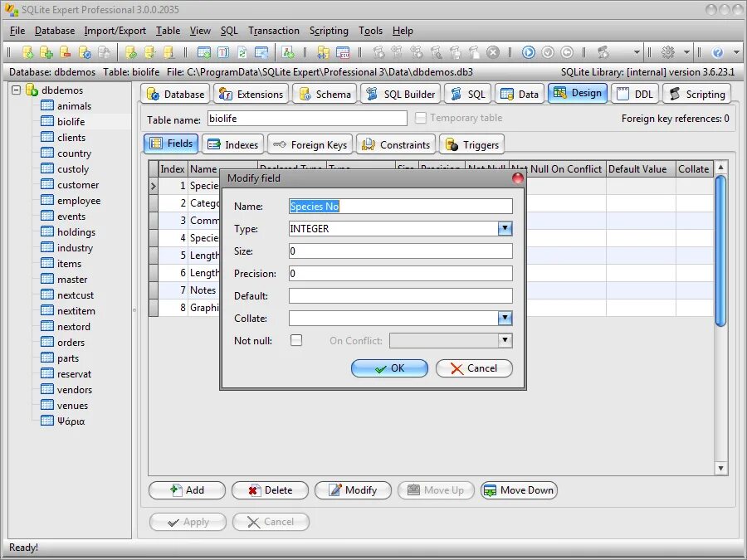Click the New Table toolbar icon
The image size is (747, 560).
tap(204, 52)
